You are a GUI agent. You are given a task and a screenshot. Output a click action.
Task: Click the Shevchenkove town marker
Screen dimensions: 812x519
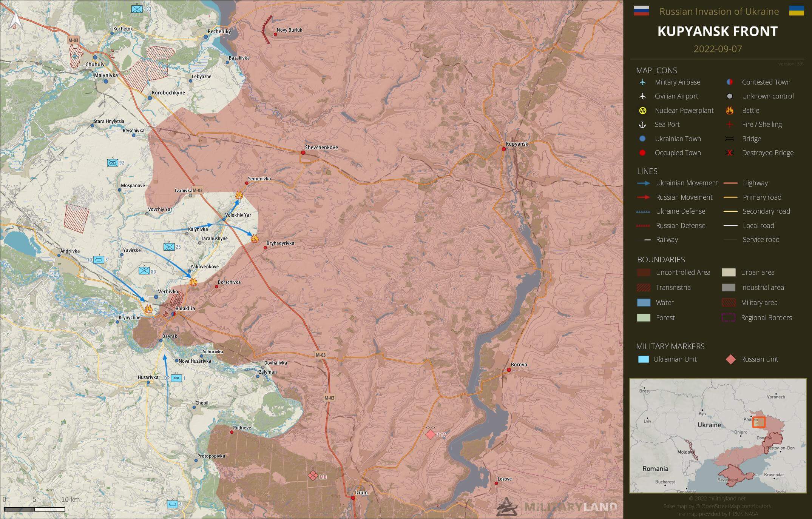click(x=303, y=152)
